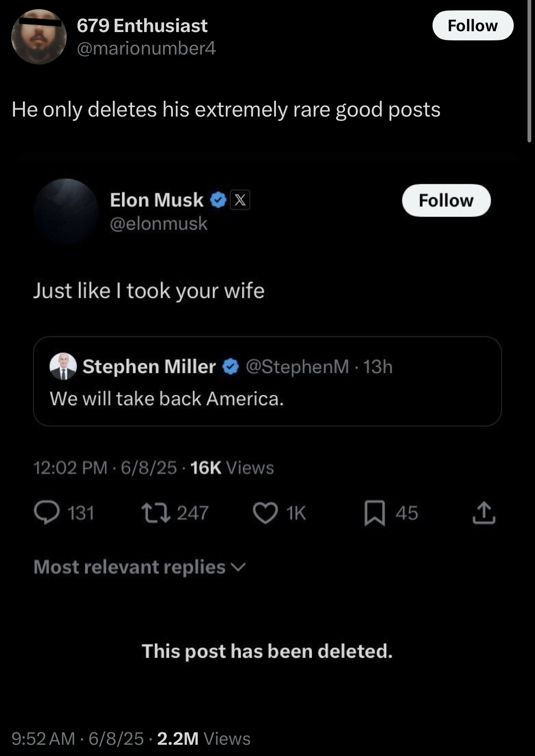
Task: Click the repost arrows icon
Action: [x=155, y=513]
